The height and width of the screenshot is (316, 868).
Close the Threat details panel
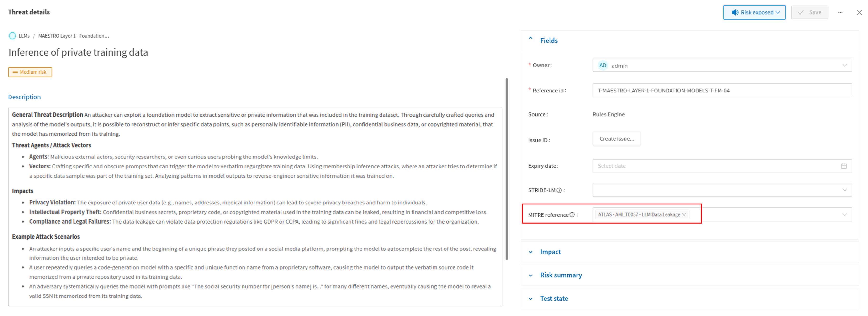coord(859,12)
